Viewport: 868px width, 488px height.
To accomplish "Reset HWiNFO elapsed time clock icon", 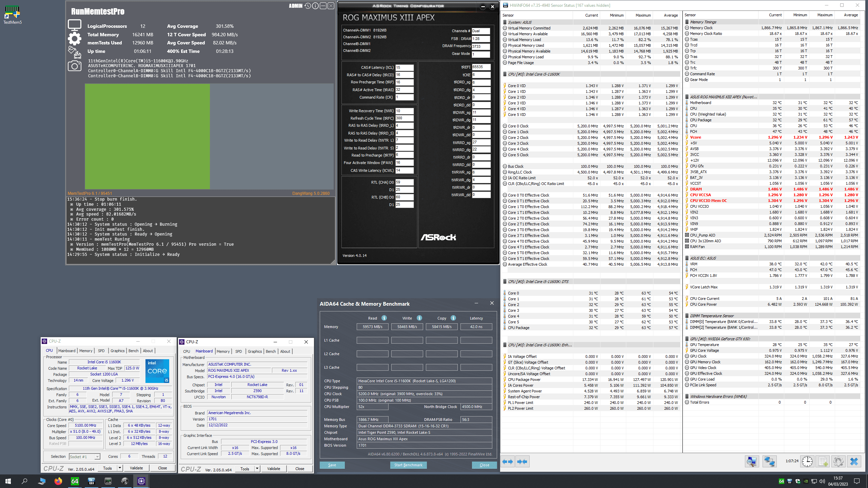I will (x=807, y=462).
